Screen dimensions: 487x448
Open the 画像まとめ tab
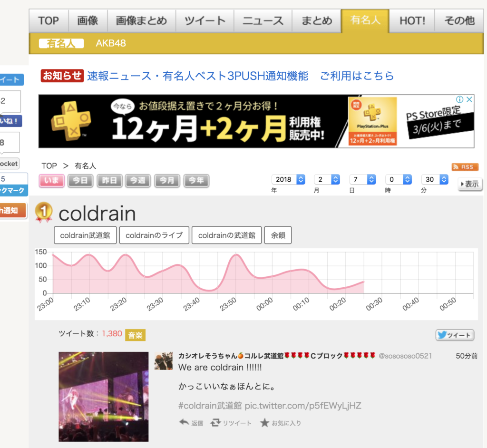[x=142, y=21]
